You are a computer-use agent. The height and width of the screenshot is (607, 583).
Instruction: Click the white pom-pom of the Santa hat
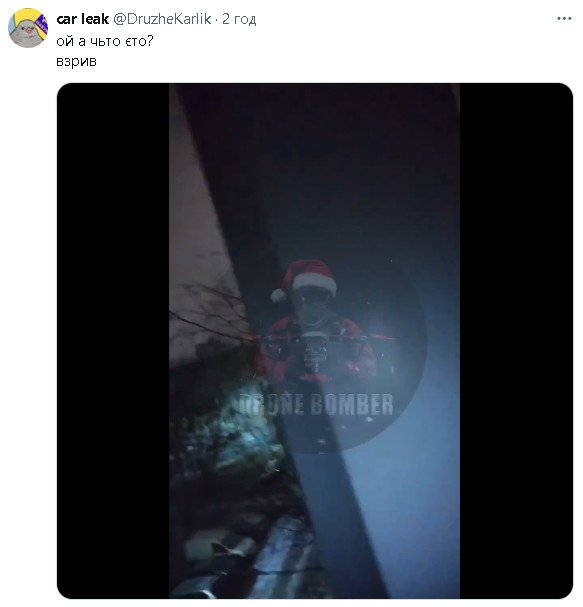[278, 295]
